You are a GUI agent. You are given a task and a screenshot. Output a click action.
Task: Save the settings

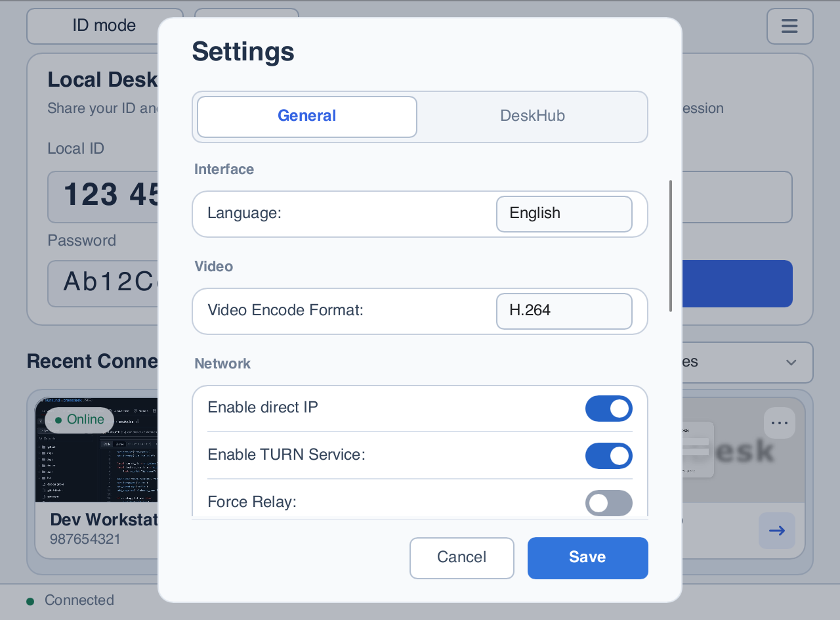tap(588, 558)
